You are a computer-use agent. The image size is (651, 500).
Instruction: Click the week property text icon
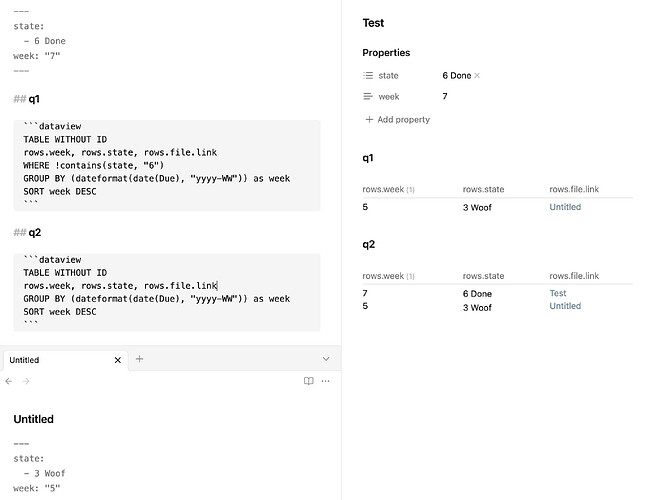coord(368,97)
